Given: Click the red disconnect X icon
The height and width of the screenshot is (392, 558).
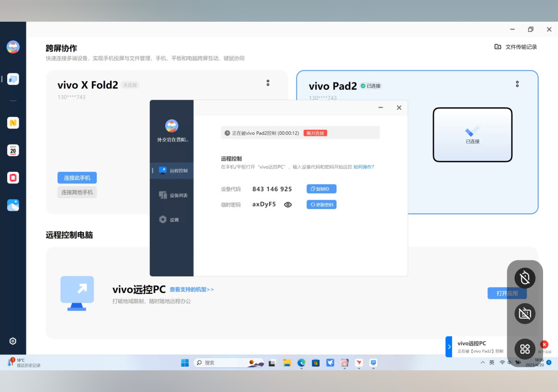Looking at the screenshot, I should tap(544, 344).
